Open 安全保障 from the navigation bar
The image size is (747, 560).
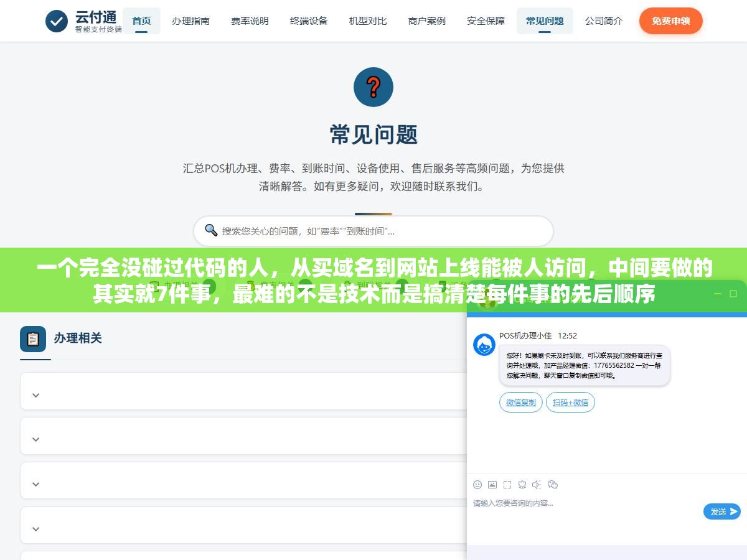click(x=486, y=21)
